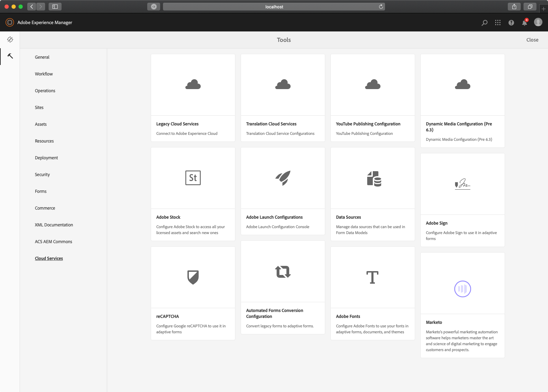Screen dimensions: 548x392
Task: Click the reCAPTCHA shield icon
Action: coord(193,277)
